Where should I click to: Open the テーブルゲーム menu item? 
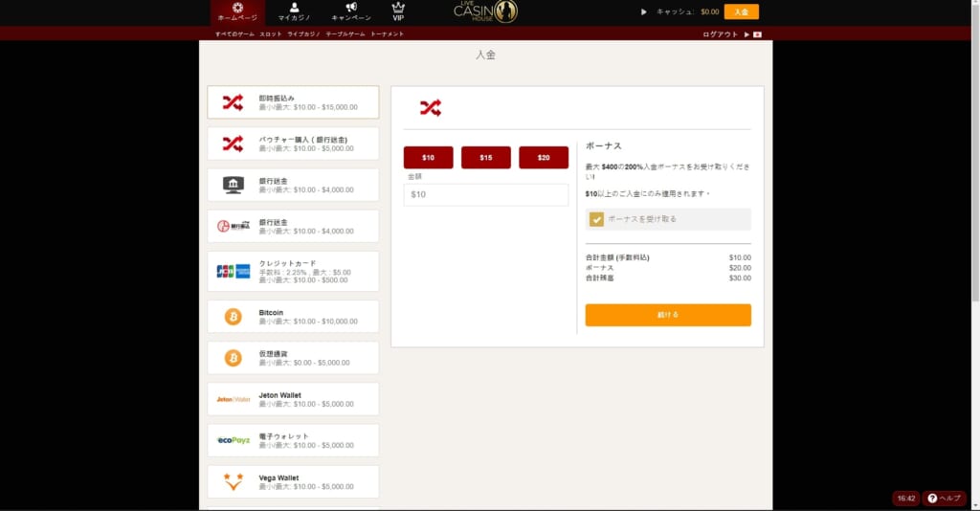coord(345,34)
